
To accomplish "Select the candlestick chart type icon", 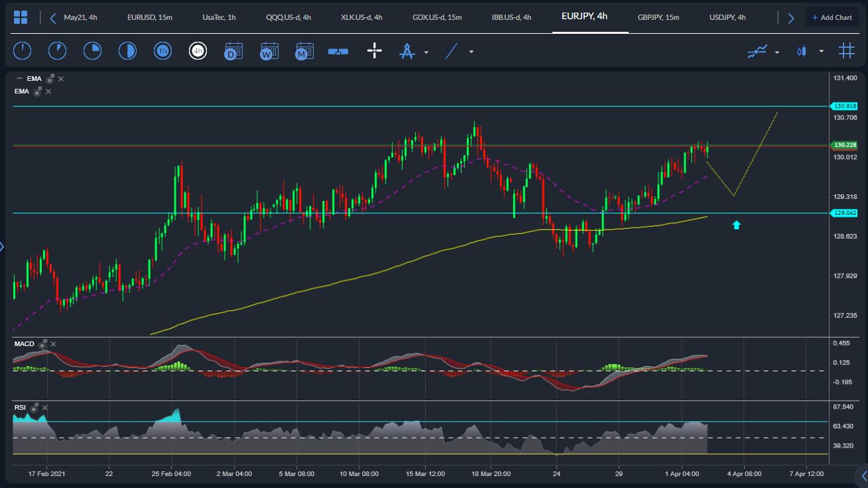I will (x=801, y=50).
